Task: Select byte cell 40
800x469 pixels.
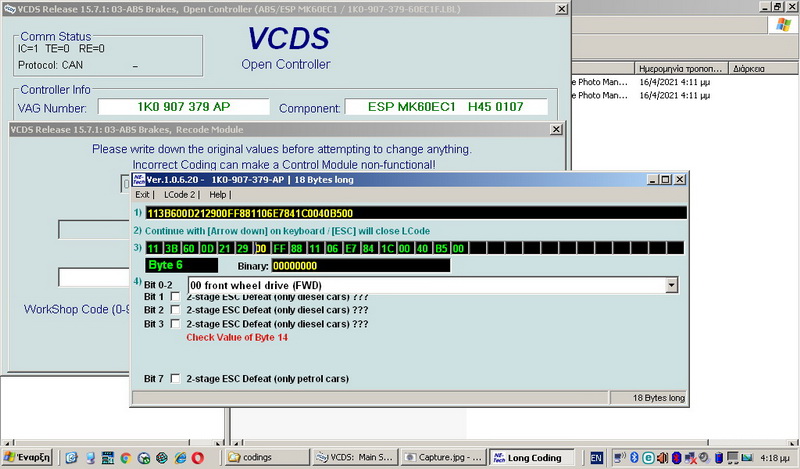Action: click(x=422, y=249)
